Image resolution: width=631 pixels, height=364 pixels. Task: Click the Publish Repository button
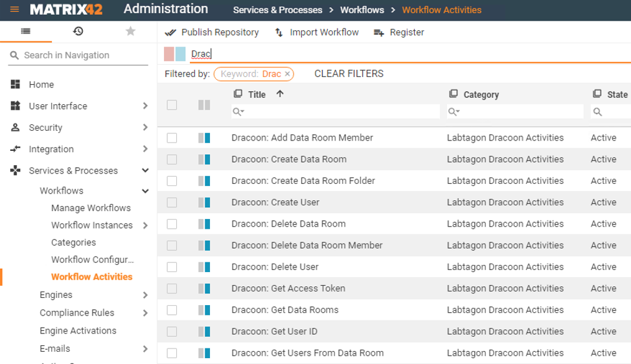pos(212,32)
